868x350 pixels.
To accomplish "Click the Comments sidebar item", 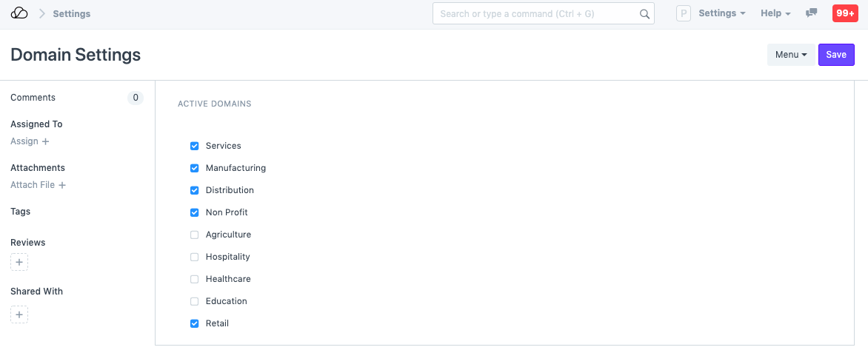I will (33, 98).
